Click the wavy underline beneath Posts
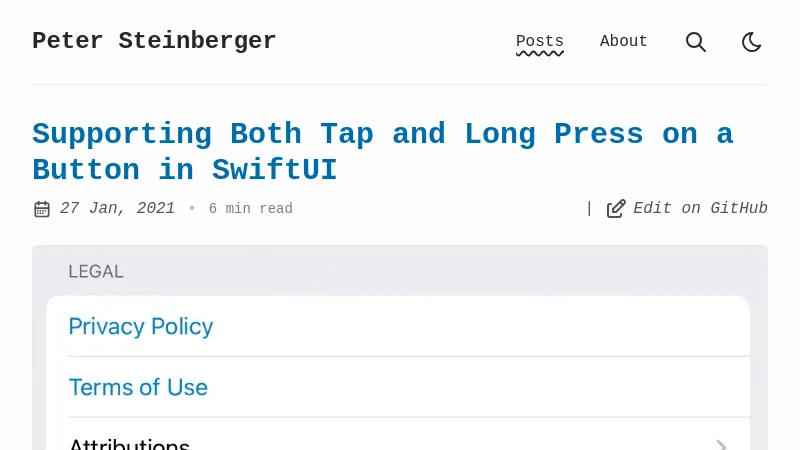This screenshot has width=800, height=450. (539, 54)
